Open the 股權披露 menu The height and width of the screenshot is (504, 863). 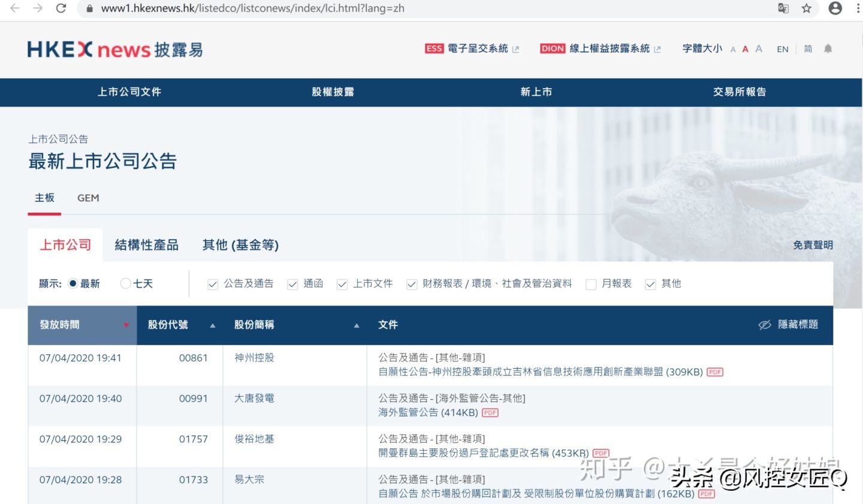coord(333,92)
